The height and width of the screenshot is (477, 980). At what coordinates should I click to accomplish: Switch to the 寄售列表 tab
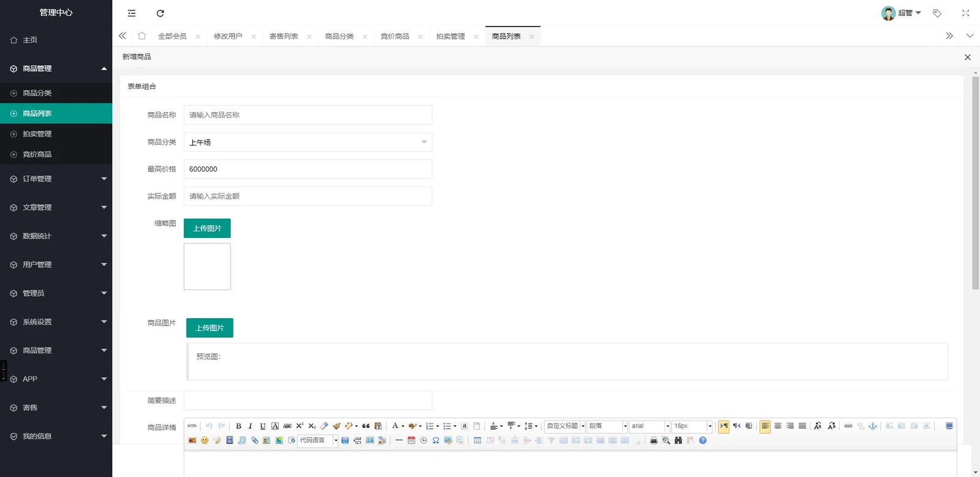tap(284, 36)
